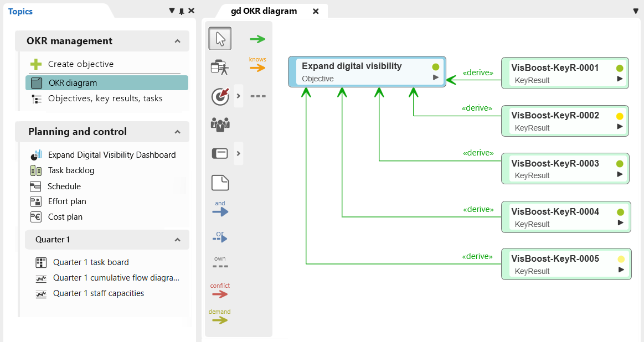The width and height of the screenshot is (644, 342).
Task: Open the diagram tab list dropdown
Action: click(636, 11)
